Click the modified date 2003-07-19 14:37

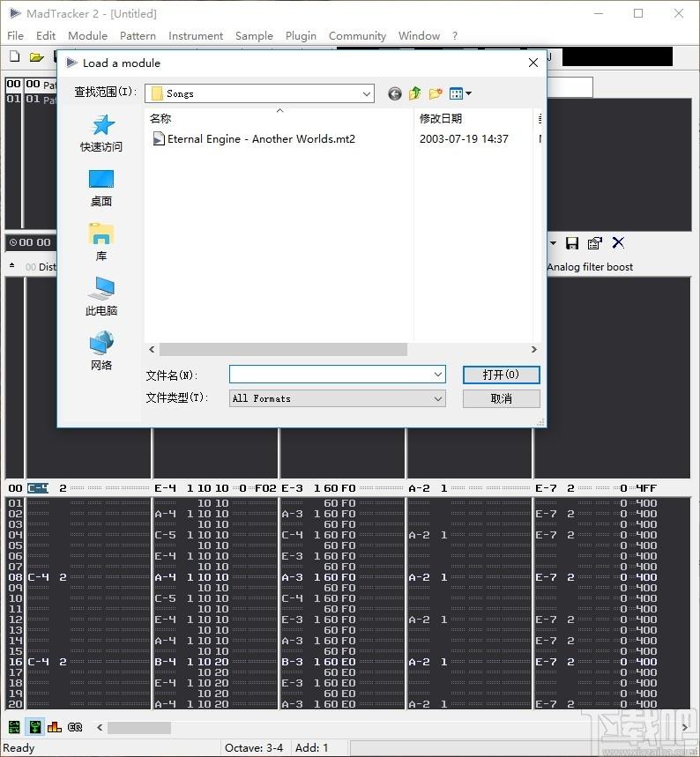point(464,139)
